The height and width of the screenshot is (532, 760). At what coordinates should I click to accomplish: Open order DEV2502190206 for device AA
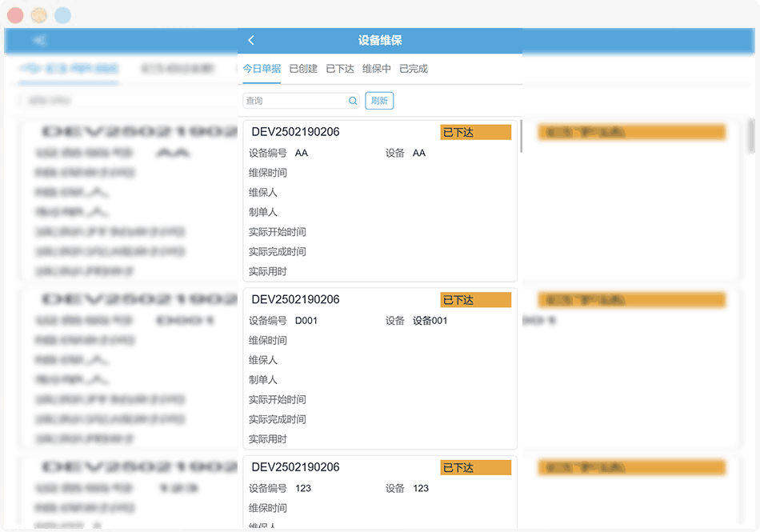295,132
